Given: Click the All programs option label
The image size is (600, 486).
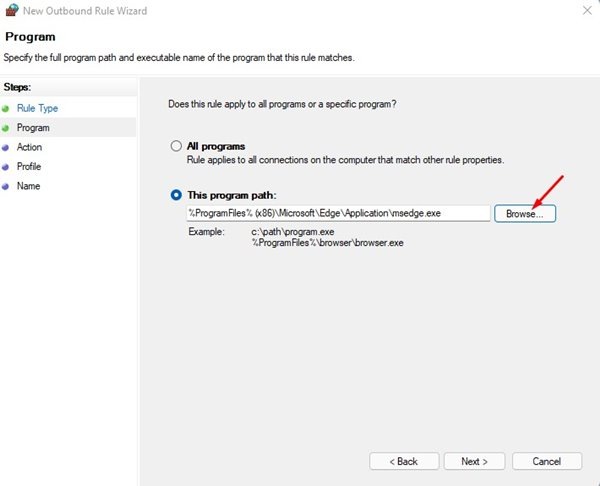Looking at the screenshot, I should click(216, 146).
